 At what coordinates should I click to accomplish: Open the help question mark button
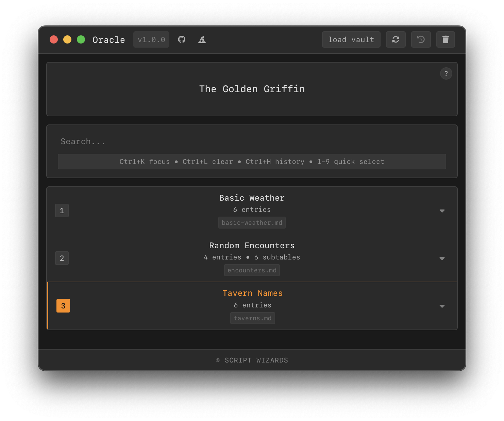click(446, 73)
